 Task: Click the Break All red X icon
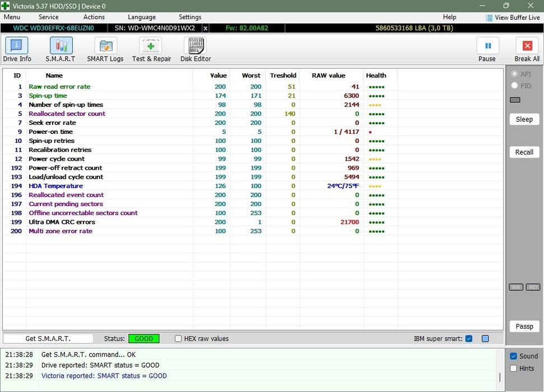[527, 45]
